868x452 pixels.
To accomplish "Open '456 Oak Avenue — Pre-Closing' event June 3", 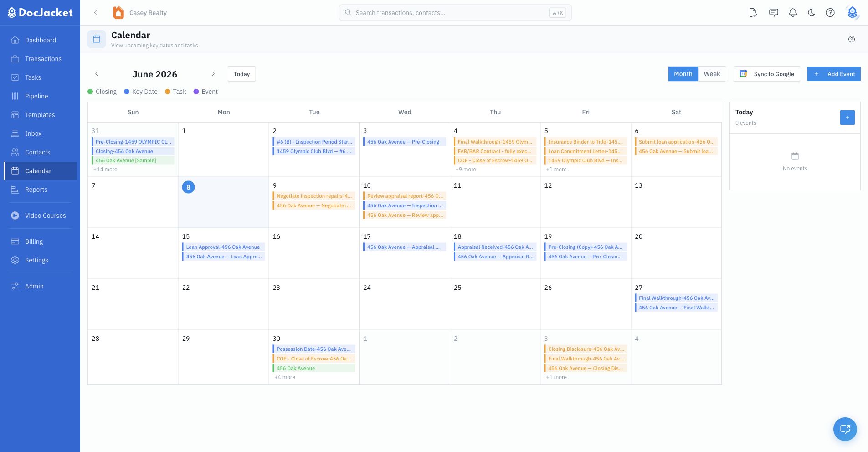I will click(x=405, y=142).
